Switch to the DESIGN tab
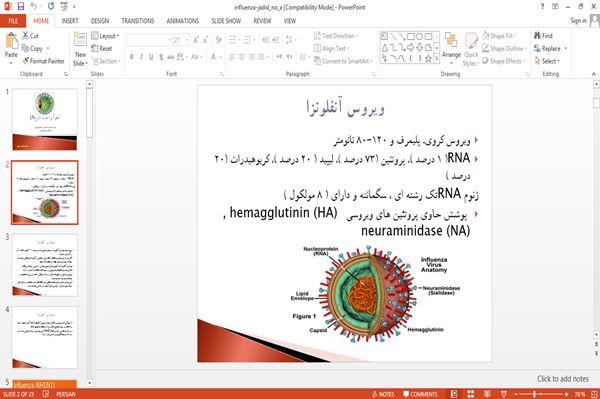Image resolution: width=600 pixels, height=399 pixels. coord(100,21)
